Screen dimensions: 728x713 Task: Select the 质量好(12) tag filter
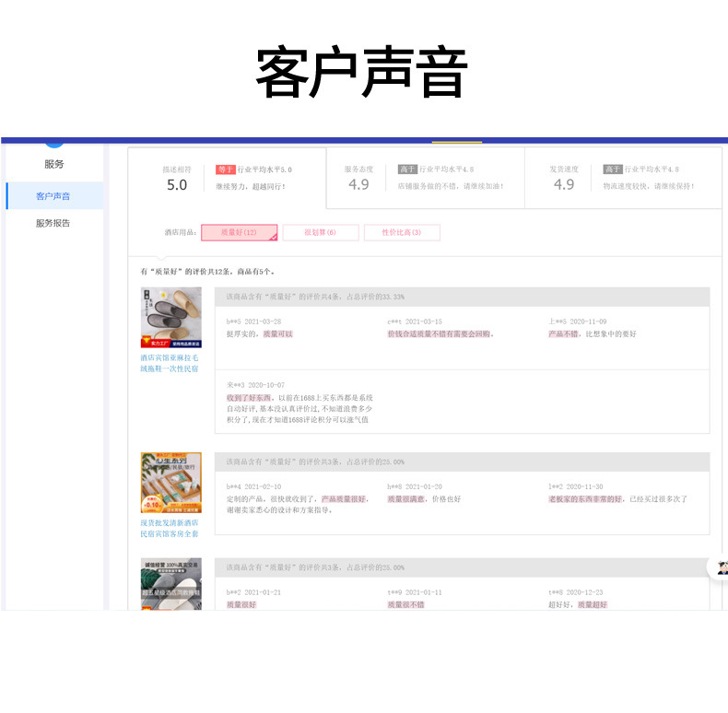239,232
